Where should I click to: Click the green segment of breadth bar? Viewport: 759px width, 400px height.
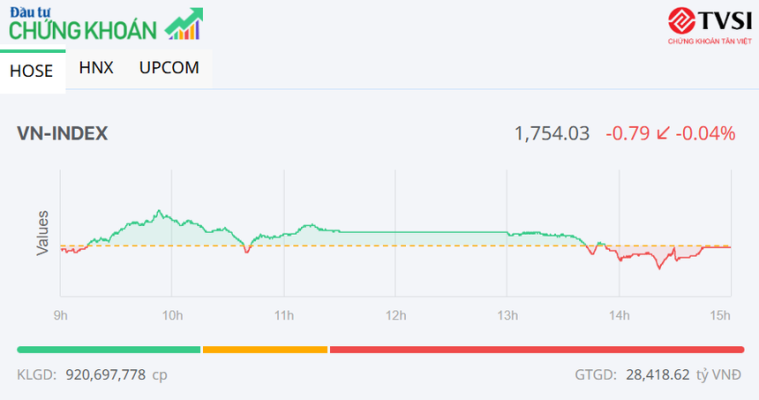[x=109, y=349]
